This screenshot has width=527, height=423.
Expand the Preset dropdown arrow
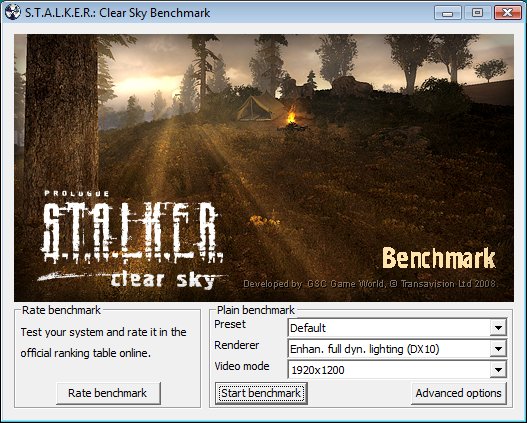[x=498, y=328]
